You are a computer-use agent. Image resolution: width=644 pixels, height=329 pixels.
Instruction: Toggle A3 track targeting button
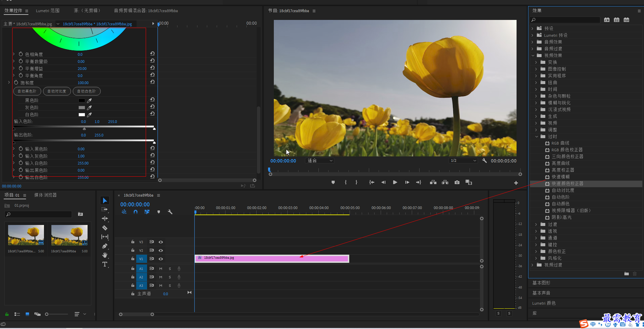pyautogui.click(x=141, y=285)
